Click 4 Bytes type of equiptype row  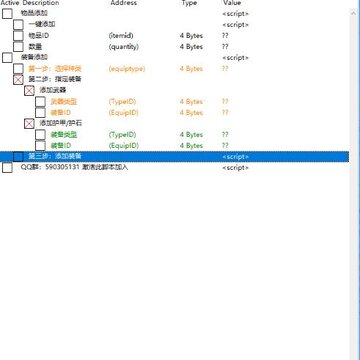pos(191,69)
